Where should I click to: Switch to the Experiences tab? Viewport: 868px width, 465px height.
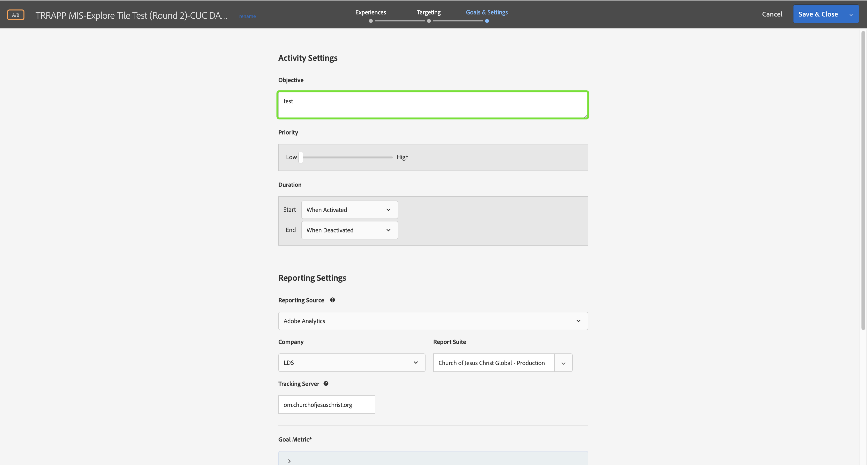(371, 12)
